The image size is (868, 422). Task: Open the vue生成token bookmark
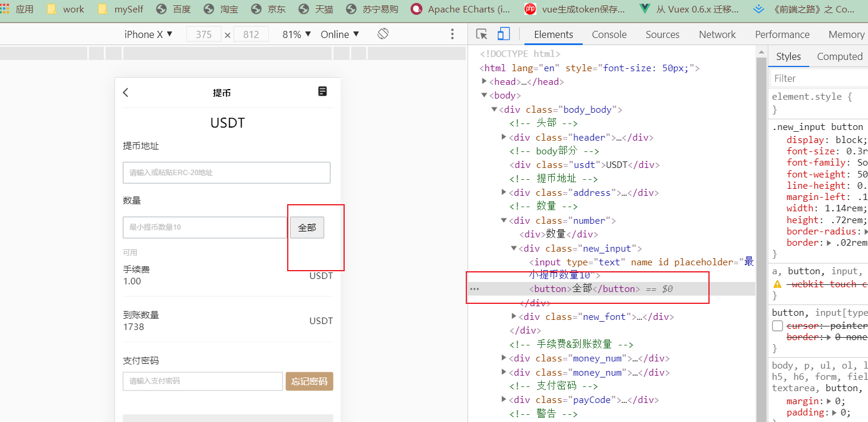click(575, 9)
